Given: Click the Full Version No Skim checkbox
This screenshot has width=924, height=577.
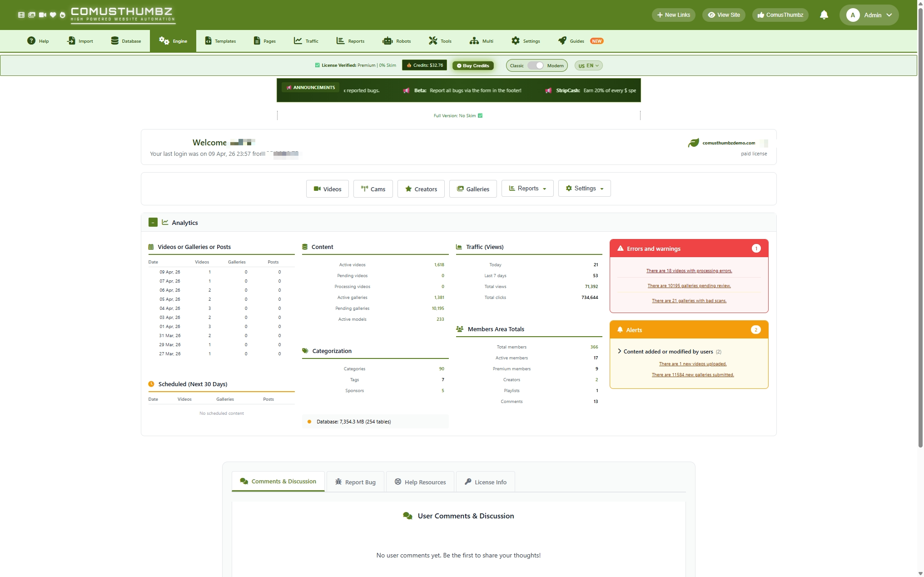Looking at the screenshot, I should [480, 116].
